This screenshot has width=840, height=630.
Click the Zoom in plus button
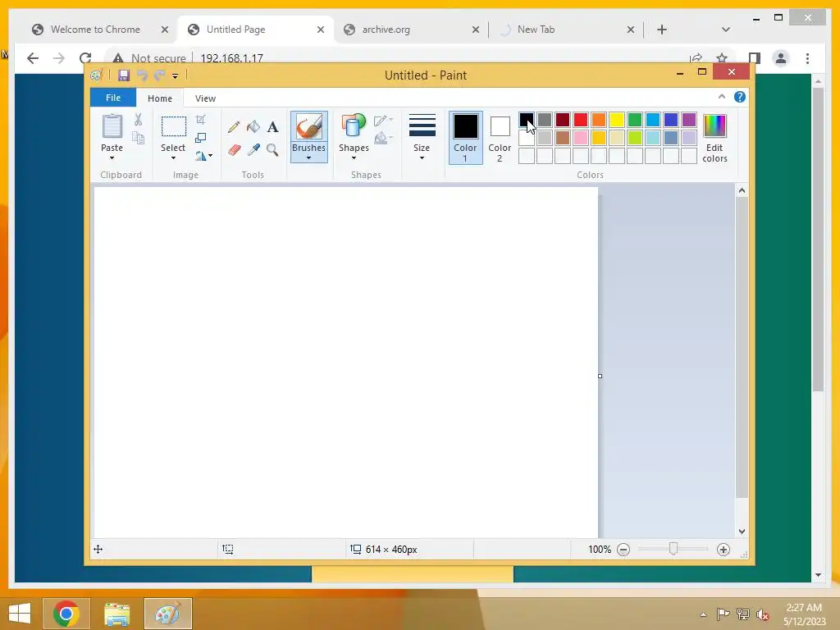724,549
